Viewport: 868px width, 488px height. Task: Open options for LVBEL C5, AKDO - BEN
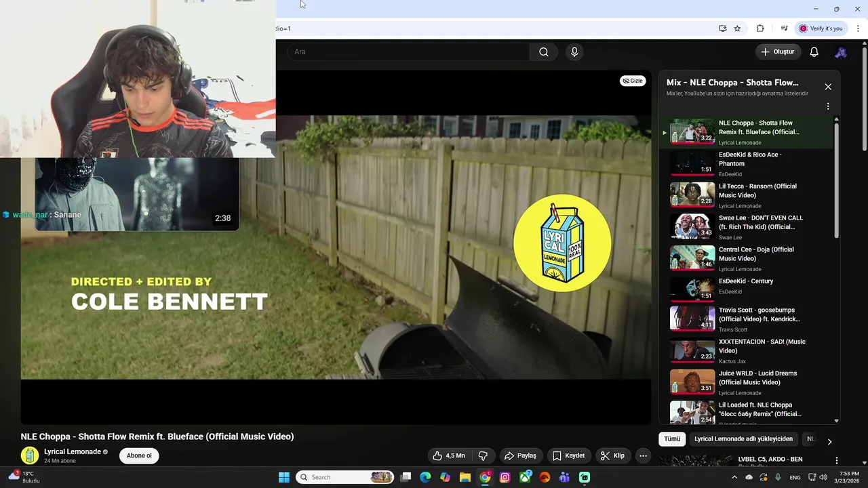coord(836,460)
